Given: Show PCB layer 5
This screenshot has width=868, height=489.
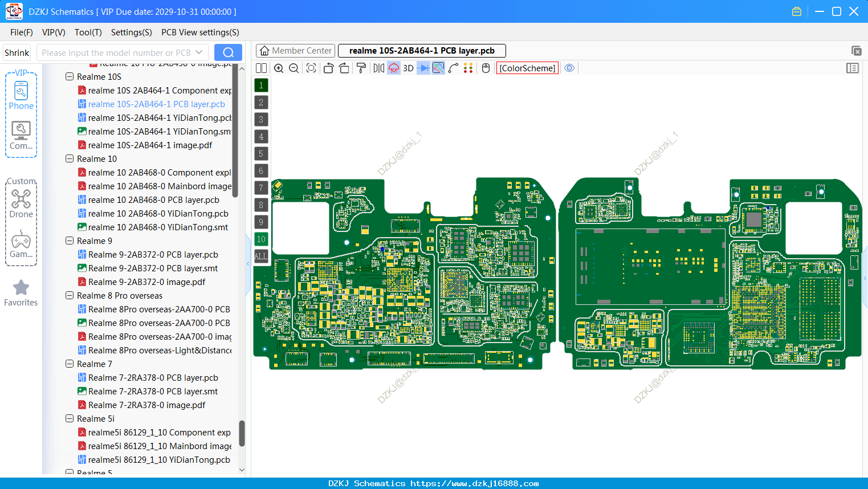Looking at the screenshot, I should tap(261, 154).
